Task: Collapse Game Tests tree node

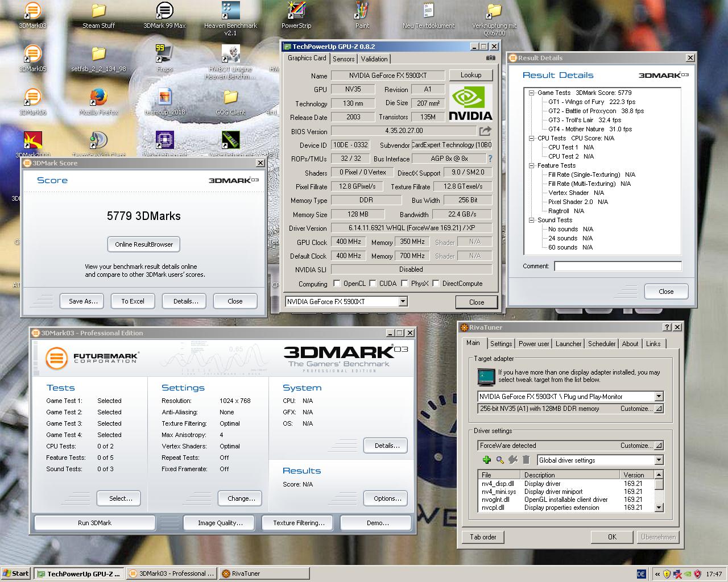Action: pos(531,93)
